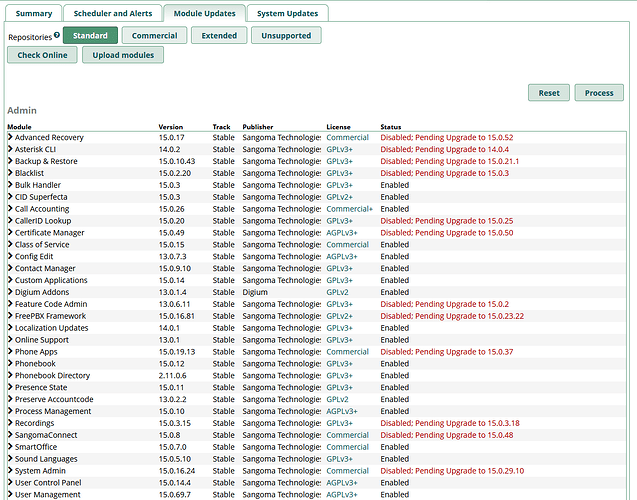637x500 pixels.
Task: Click the Admin section heading
Action: (x=22, y=110)
